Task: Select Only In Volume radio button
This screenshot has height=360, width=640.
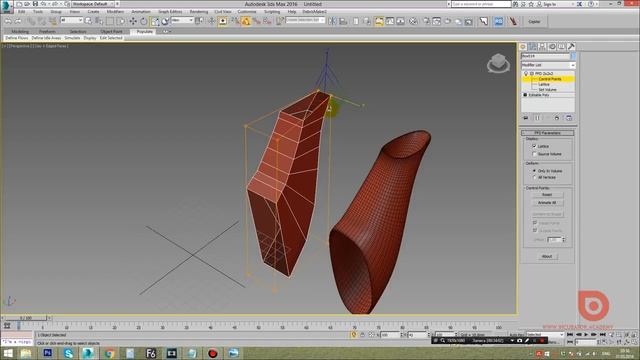Action: (x=534, y=171)
